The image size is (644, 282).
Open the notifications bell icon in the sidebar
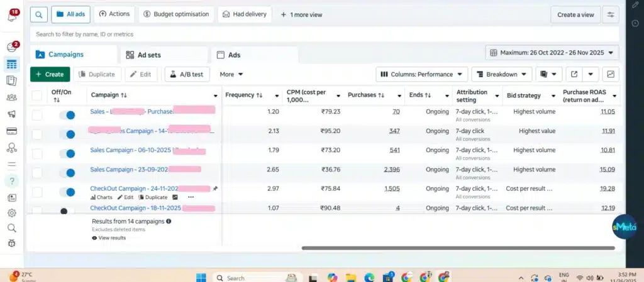12,16
